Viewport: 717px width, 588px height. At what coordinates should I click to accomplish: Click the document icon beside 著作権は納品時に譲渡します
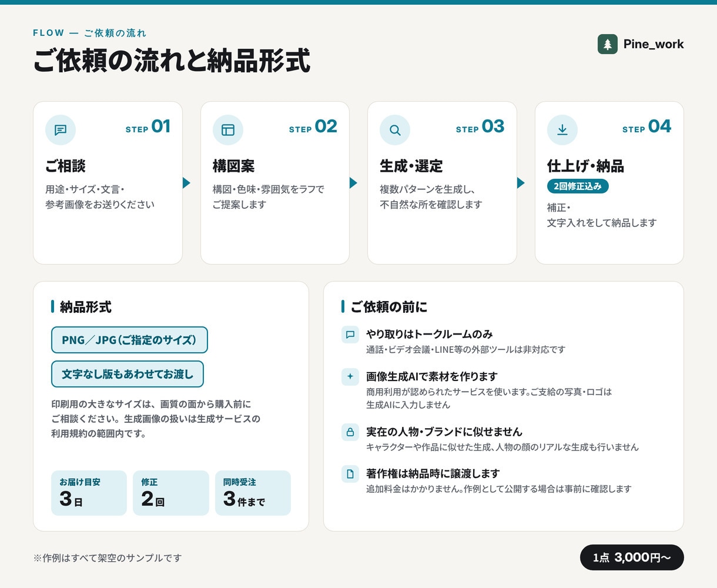coord(350,474)
